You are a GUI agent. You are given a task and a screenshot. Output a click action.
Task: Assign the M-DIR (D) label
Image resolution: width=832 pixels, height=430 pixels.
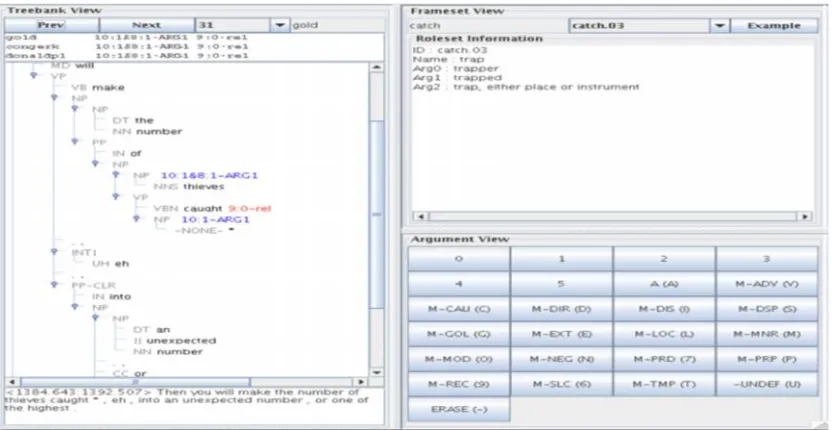click(x=561, y=308)
